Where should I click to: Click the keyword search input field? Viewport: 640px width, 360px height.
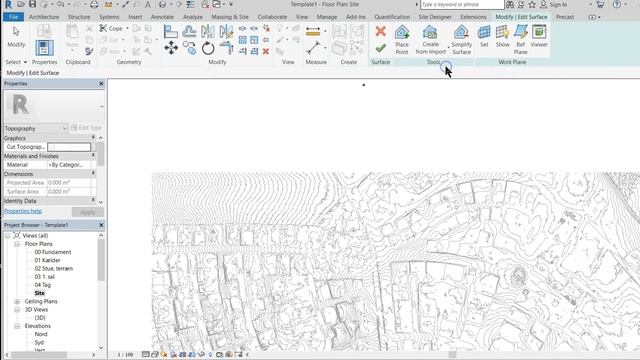click(462, 4)
